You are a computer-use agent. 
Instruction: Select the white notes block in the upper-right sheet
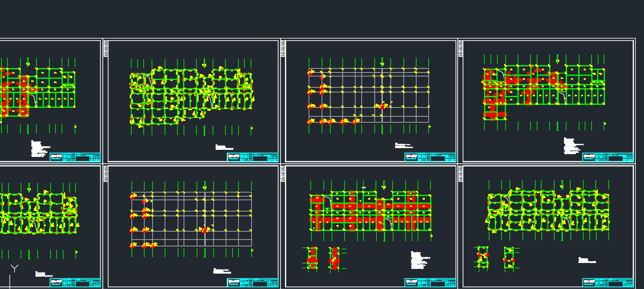pyautogui.click(x=573, y=146)
